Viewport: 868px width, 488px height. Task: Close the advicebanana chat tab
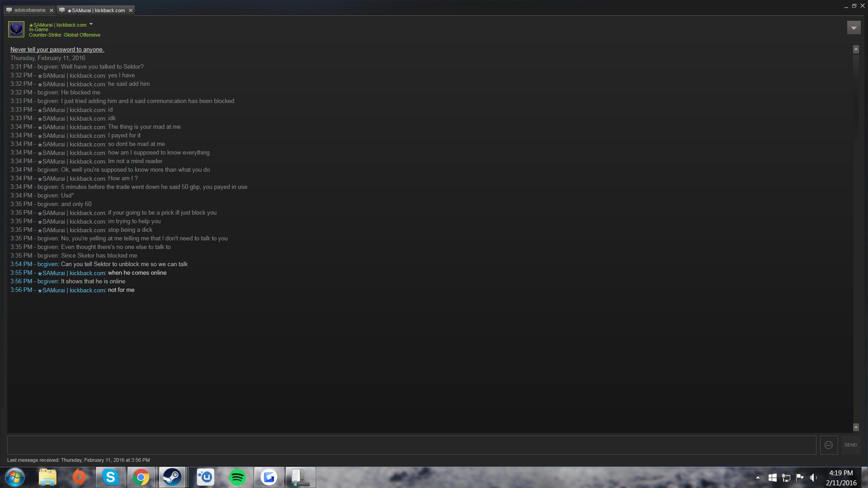click(x=52, y=10)
